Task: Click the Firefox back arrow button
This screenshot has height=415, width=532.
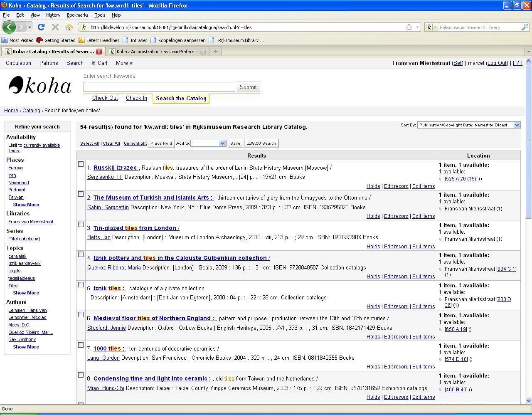Action: (9, 27)
